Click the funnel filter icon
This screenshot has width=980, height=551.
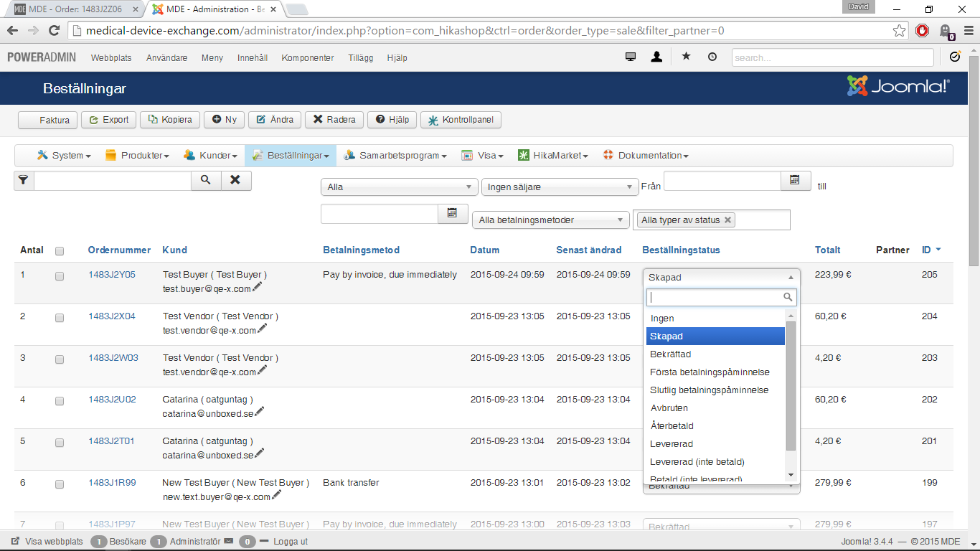pyautogui.click(x=24, y=180)
